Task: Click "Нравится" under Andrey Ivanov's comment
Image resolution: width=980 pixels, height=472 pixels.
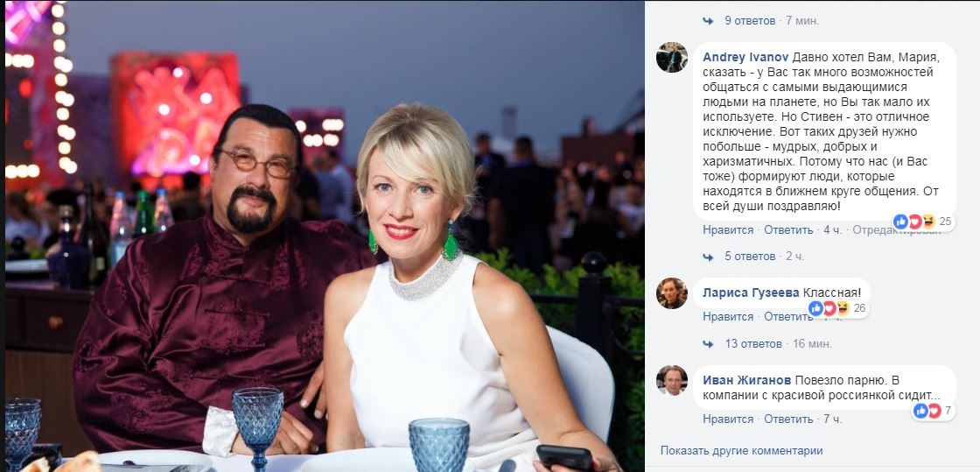Action: (727, 230)
